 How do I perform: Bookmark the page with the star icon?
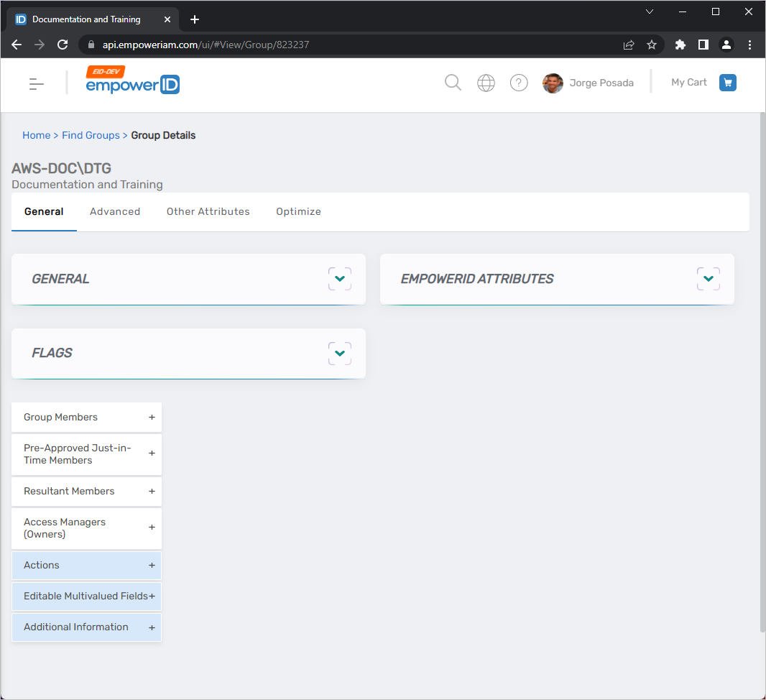pyautogui.click(x=652, y=44)
